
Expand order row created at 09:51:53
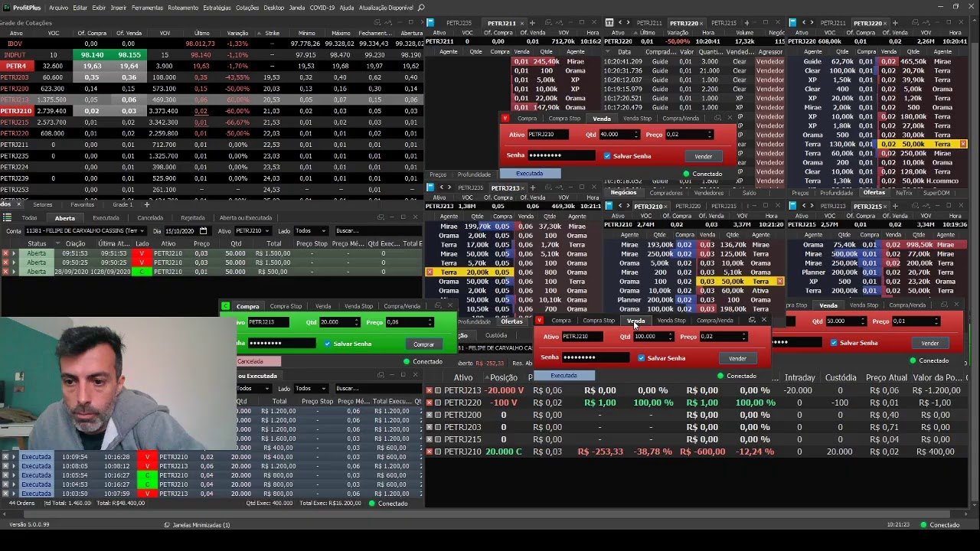point(14,253)
